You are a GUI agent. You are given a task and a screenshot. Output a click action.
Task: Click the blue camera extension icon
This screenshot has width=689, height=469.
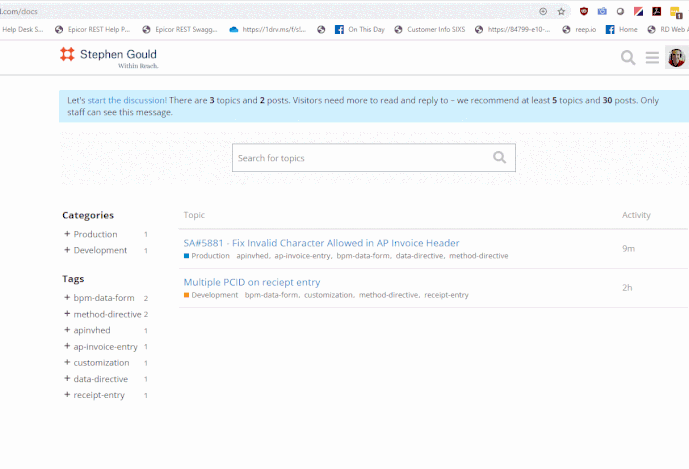602,11
